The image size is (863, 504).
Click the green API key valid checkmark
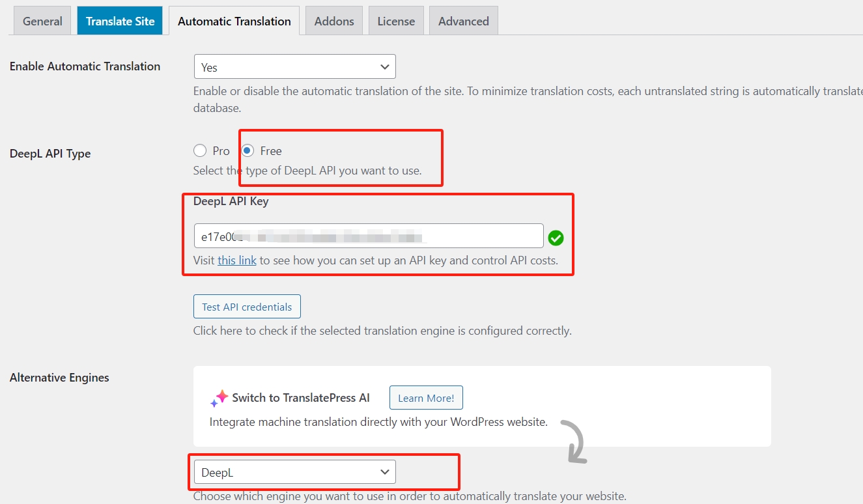coord(556,238)
